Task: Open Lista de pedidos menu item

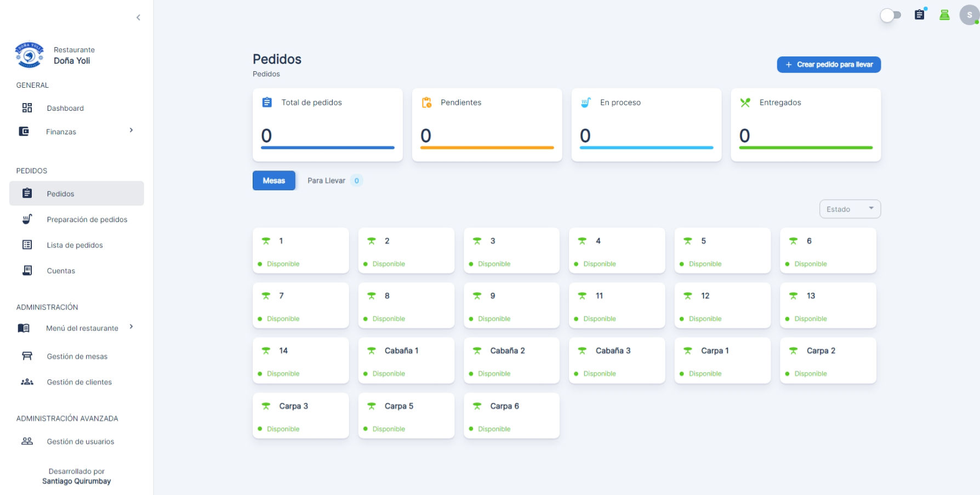Action: (77, 245)
